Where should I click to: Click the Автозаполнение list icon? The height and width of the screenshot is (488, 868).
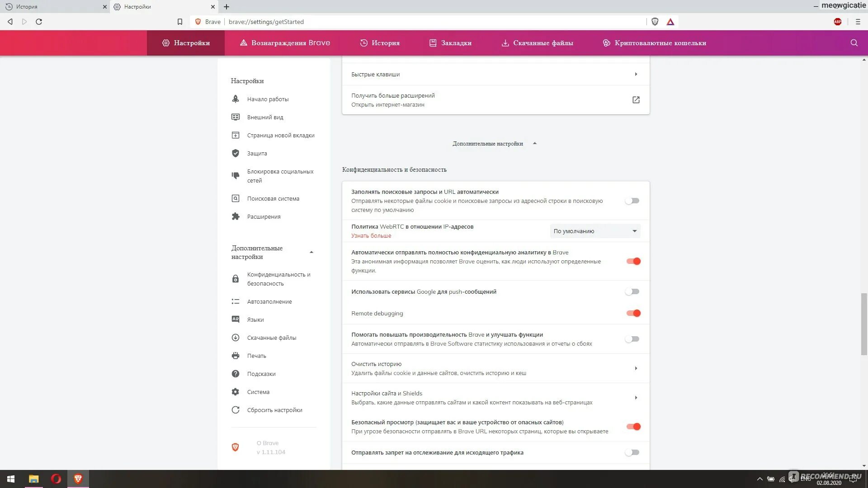pyautogui.click(x=236, y=301)
